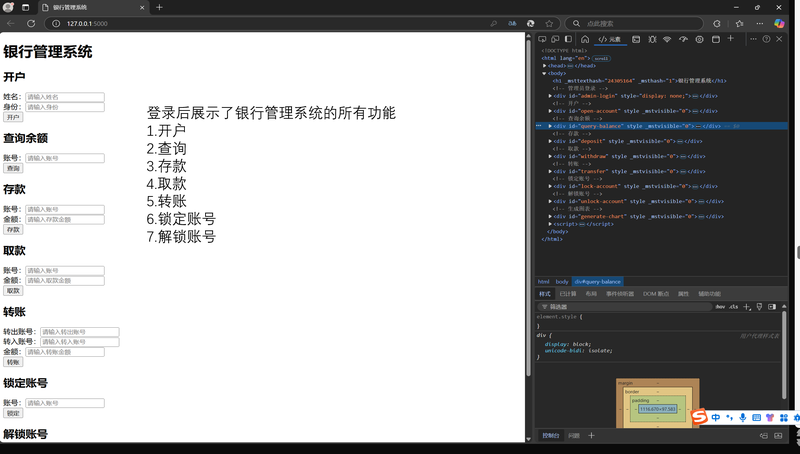Select the 控制台 drawer tab
The height and width of the screenshot is (454, 800).
pyautogui.click(x=551, y=436)
